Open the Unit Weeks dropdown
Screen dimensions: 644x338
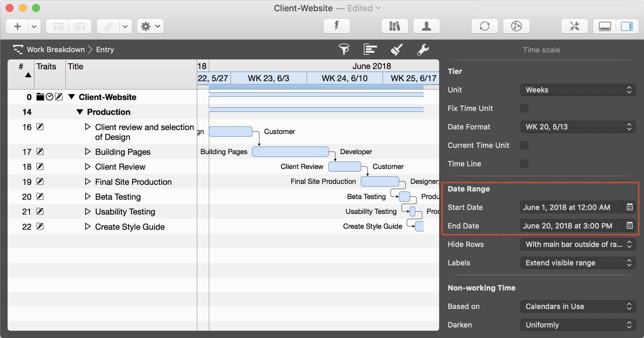[578, 90]
